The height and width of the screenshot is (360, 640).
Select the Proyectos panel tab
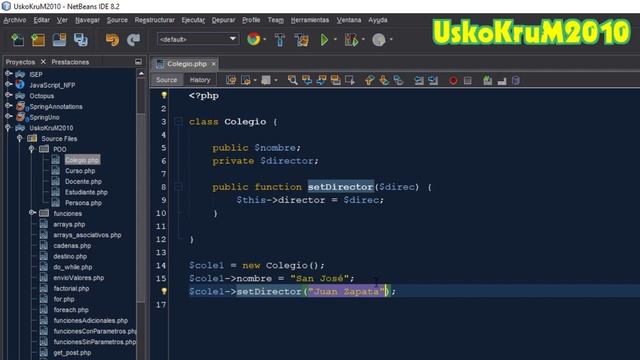point(20,62)
